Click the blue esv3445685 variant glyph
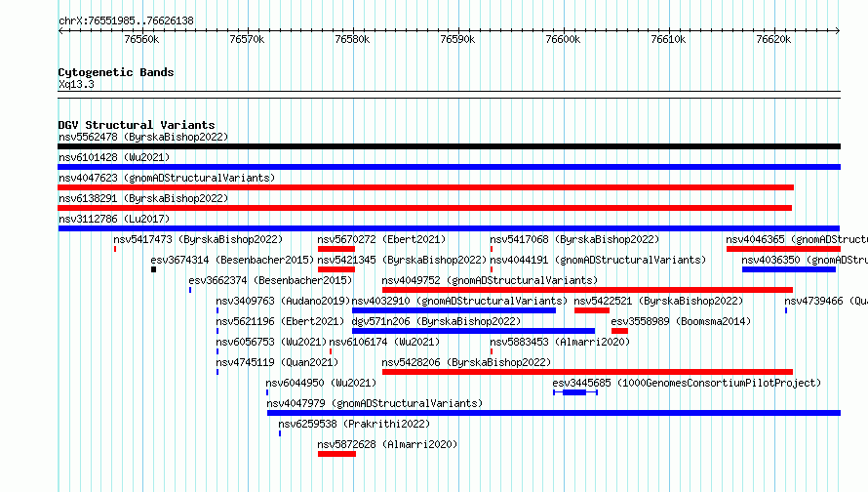Screen dimensions: 868x492 [575, 392]
